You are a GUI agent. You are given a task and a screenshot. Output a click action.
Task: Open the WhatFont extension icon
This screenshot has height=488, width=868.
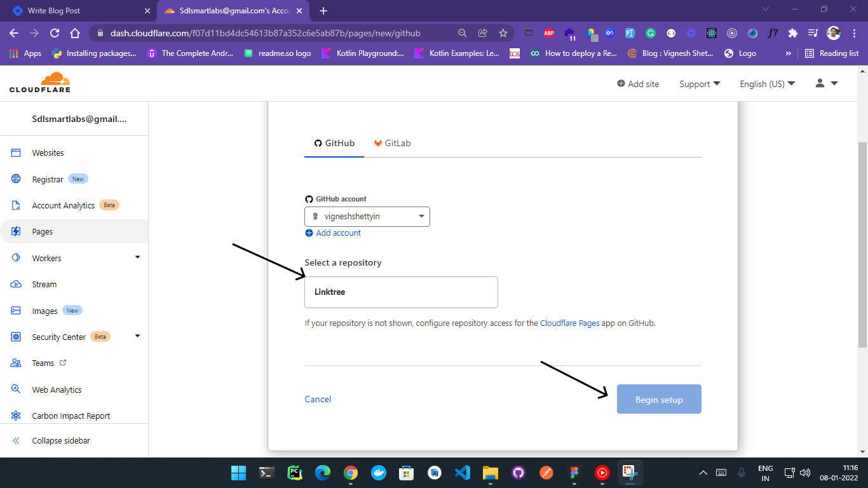(773, 33)
